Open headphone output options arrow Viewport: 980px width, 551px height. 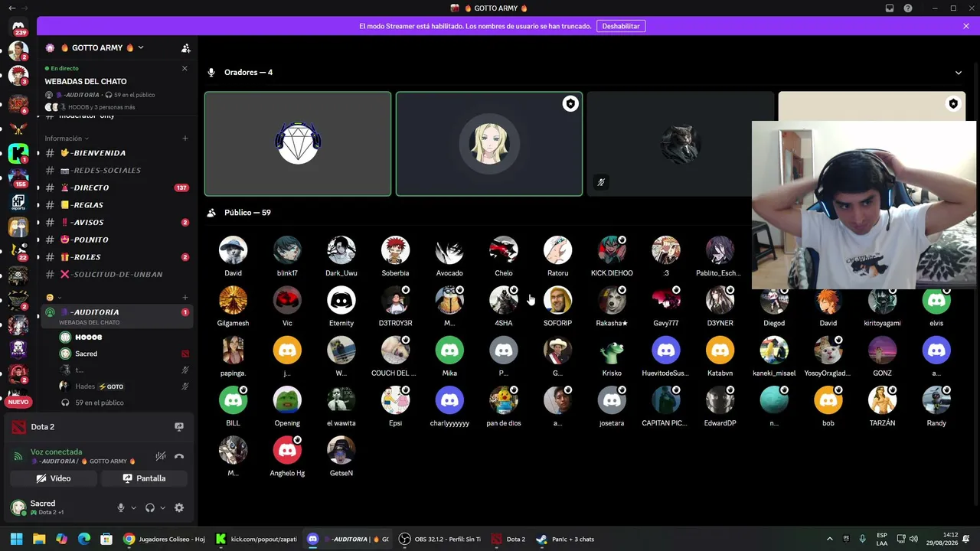(162, 507)
